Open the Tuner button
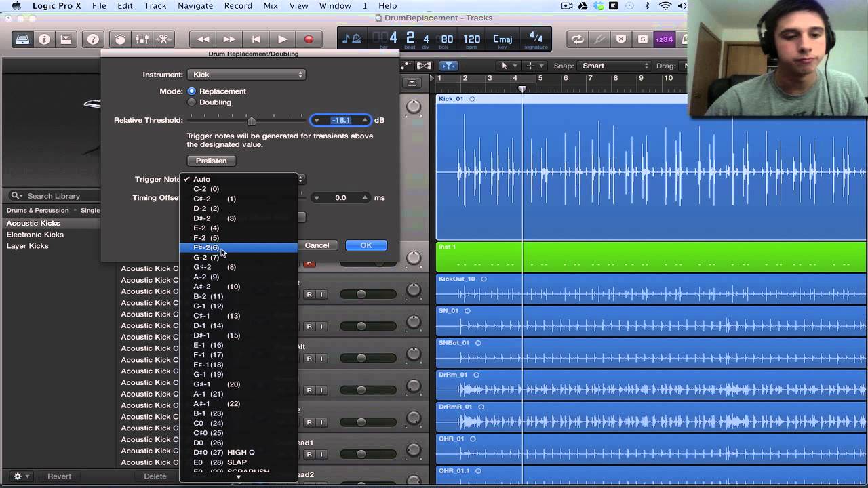Image resolution: width=868 pixels, height=488 pixels. pyautogui.click(x=599, y=39)
